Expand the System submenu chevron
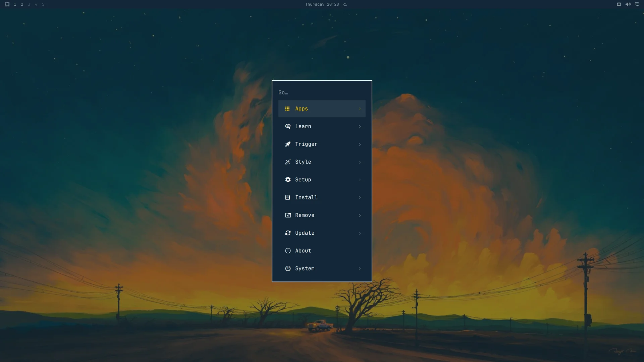Screen dimensions: 644x362 pos(360,268)
